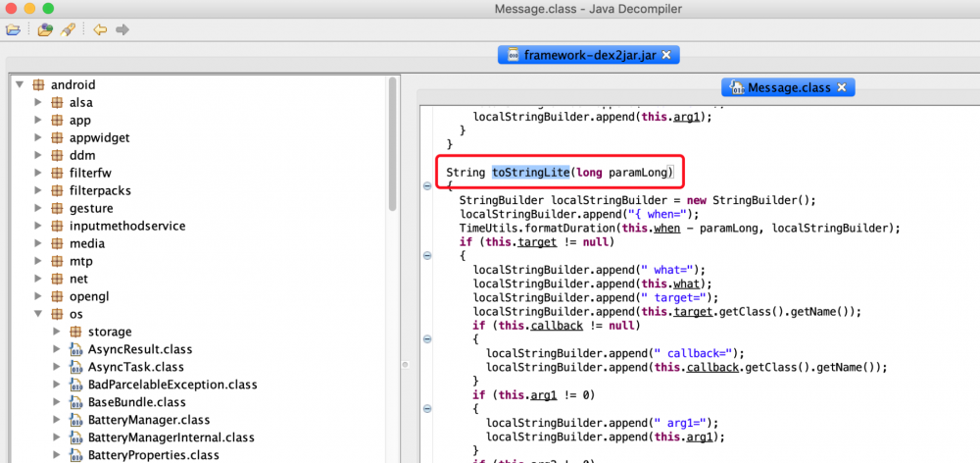Image resolution: width=980 pixels, height=463 pixels.
Task: Collapse the os package
Action: click(x=39, y=314)
